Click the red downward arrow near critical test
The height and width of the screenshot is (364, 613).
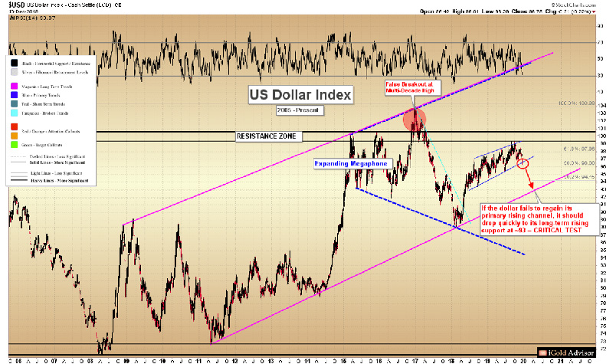[531, 182]
